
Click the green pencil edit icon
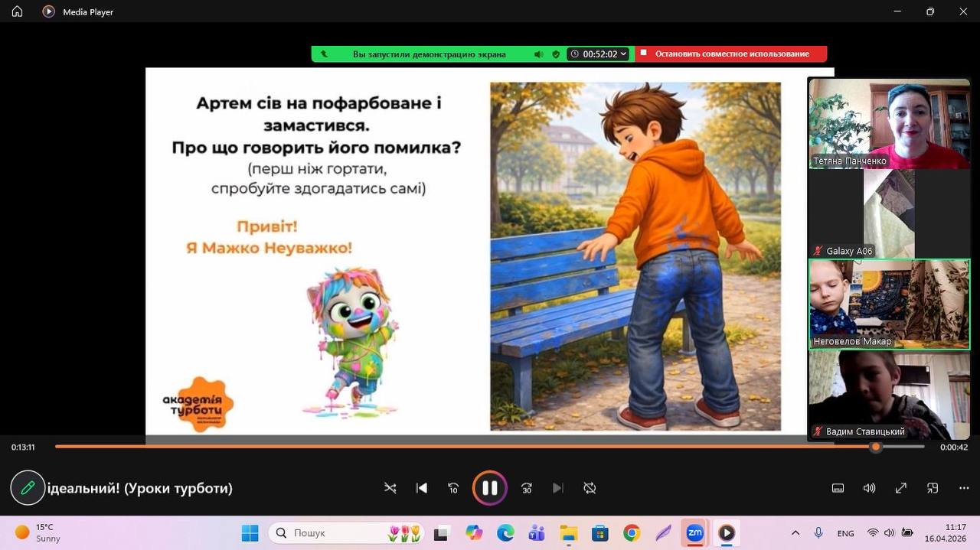pos(28,488)
